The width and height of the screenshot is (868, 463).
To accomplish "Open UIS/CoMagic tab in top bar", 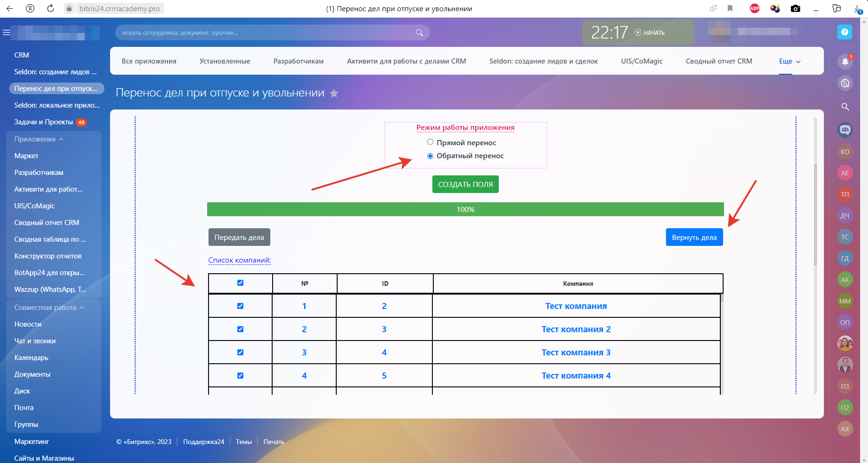I will (x=642, y=61).
